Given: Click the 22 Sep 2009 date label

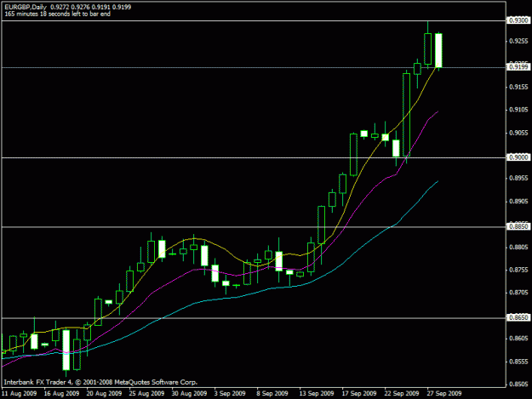Looking at the screenshot, I should pyautogui.click(x=402, y=394).
